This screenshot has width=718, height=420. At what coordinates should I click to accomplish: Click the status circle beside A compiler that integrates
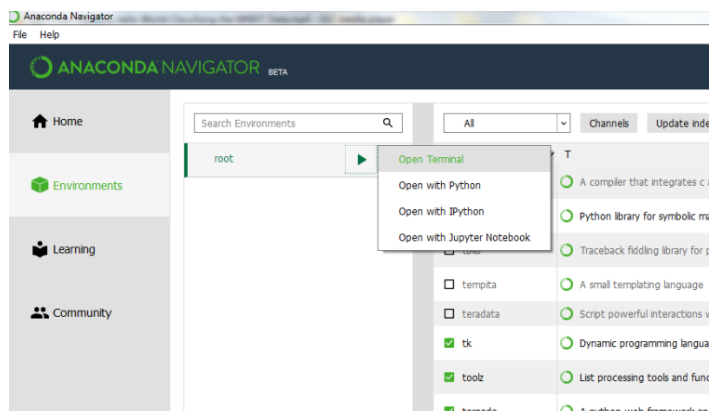pos(566,182)
